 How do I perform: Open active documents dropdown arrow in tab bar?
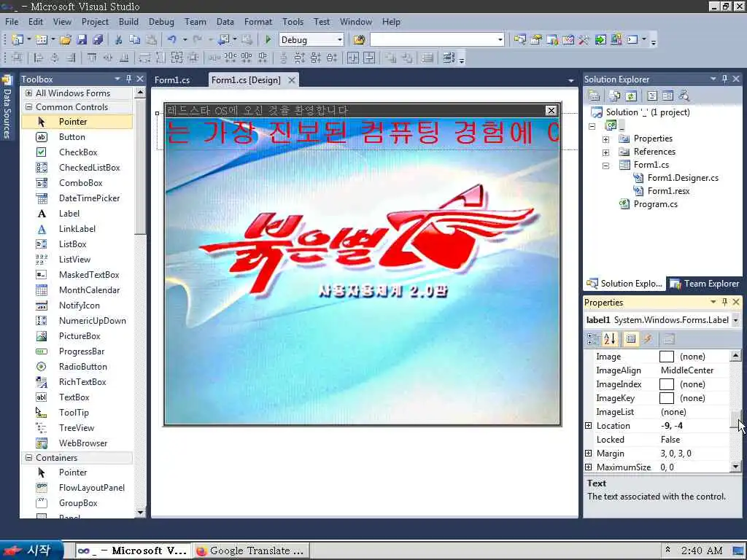570,80
